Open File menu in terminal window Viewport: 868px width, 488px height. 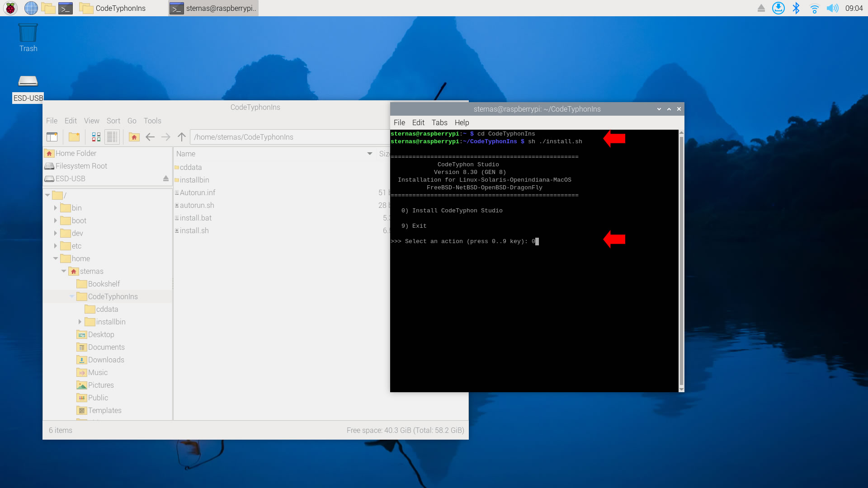coord(399,122)
